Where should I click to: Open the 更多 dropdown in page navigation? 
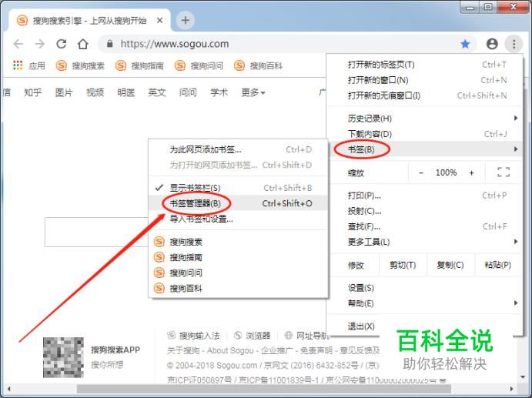253,92
